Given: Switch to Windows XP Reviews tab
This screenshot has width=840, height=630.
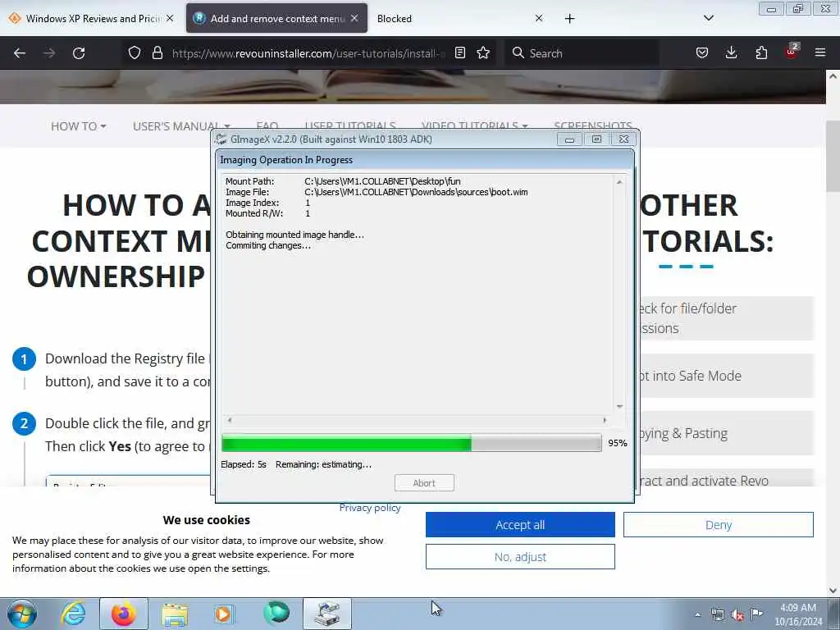Looking at the screenshot, I should 91,18.
